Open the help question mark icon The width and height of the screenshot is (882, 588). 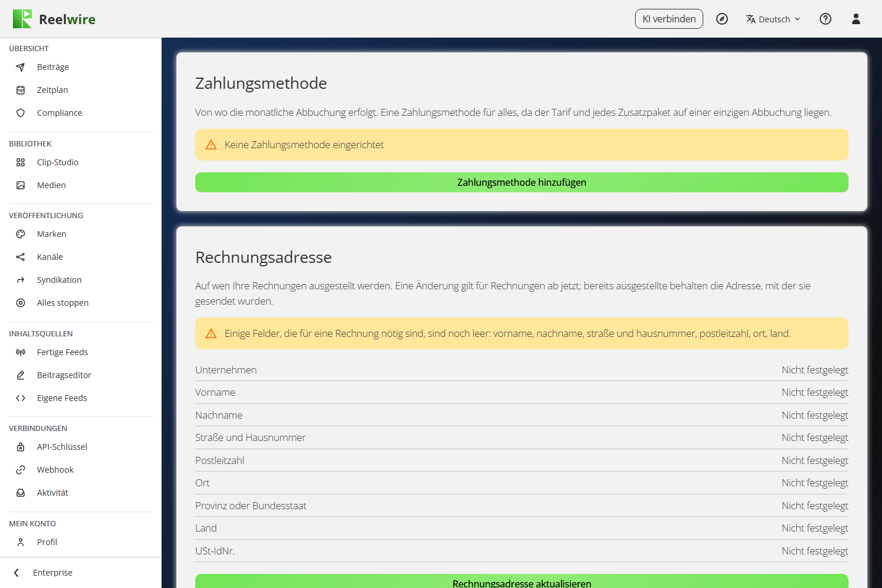coord(826,19)
